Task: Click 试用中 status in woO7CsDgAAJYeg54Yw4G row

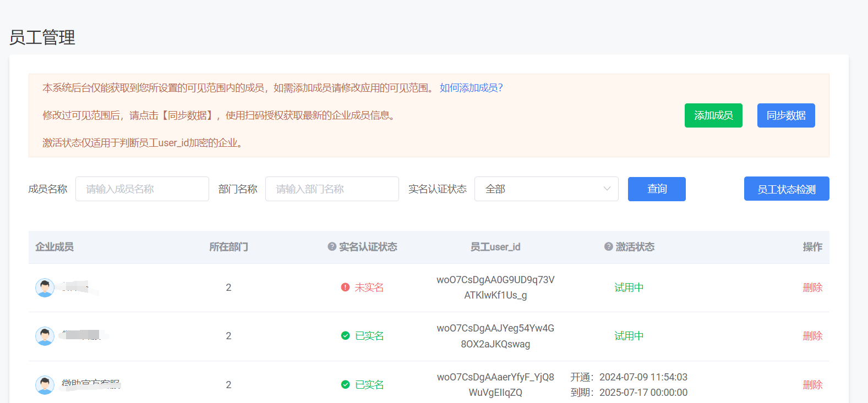Action: tap(629, 336)
